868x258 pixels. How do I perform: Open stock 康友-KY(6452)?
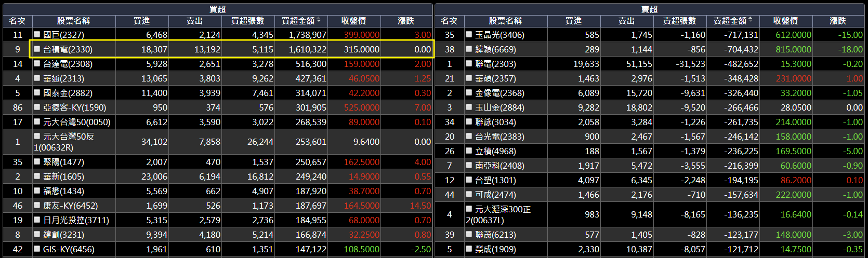[70, 206]
